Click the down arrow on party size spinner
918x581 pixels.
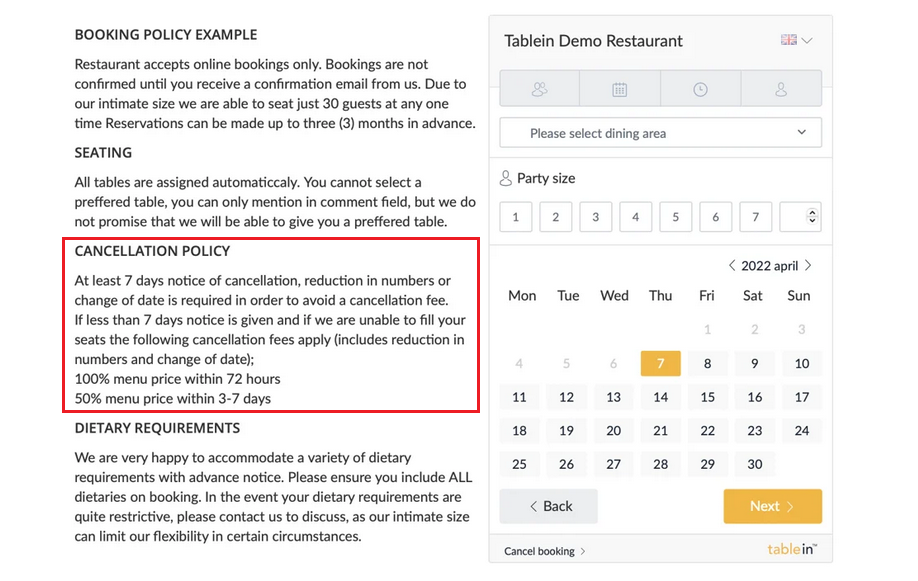pyautogui.click(x=812, y=222)
